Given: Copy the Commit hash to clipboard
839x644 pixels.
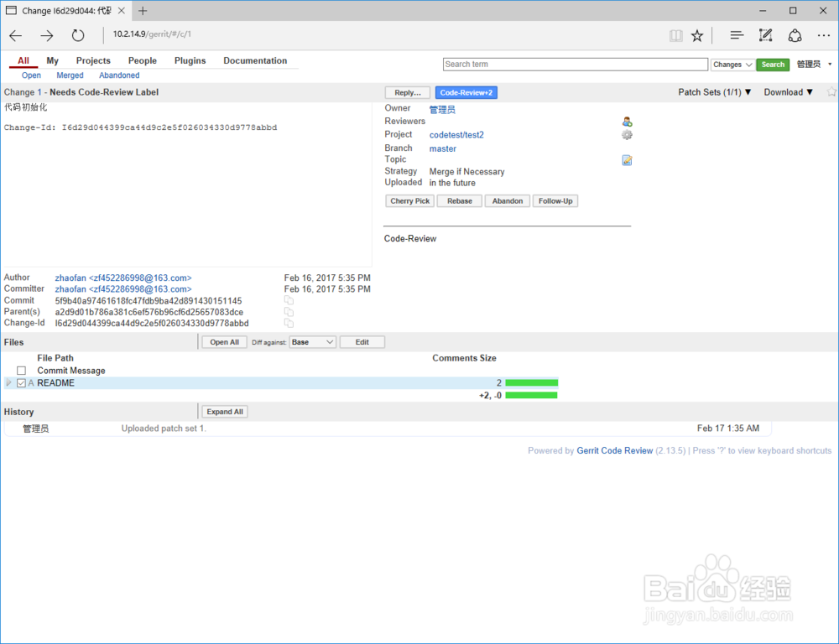Looking at the screenshot, I should [289, 300].
